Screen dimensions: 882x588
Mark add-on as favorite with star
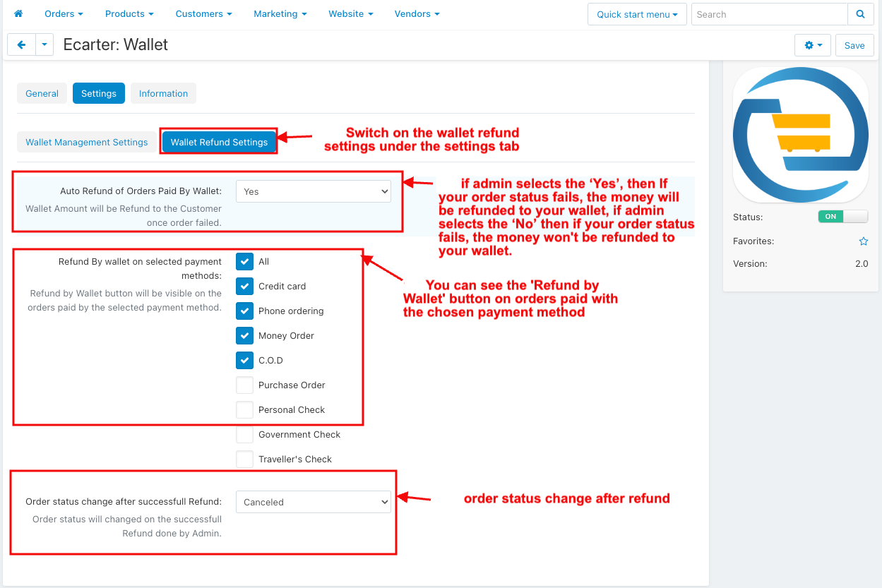863,241
